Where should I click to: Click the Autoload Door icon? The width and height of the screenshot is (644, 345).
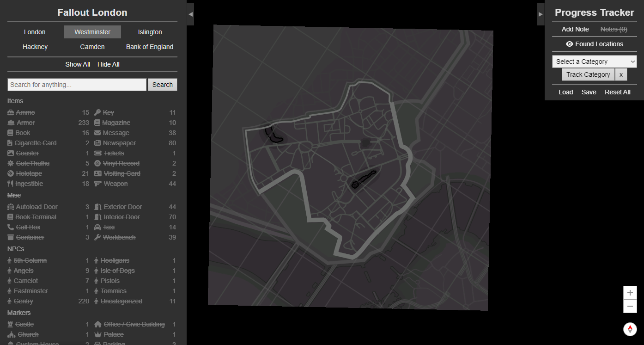click(x=11, y=207)
